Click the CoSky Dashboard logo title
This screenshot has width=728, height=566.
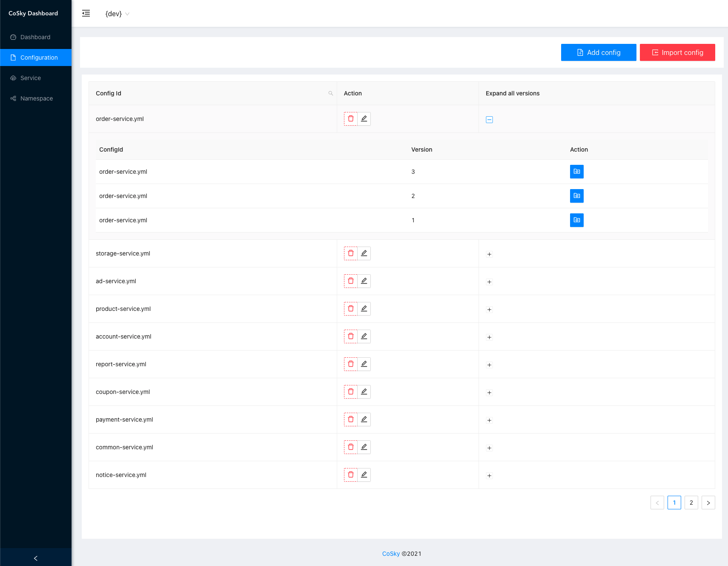[33, 13]
